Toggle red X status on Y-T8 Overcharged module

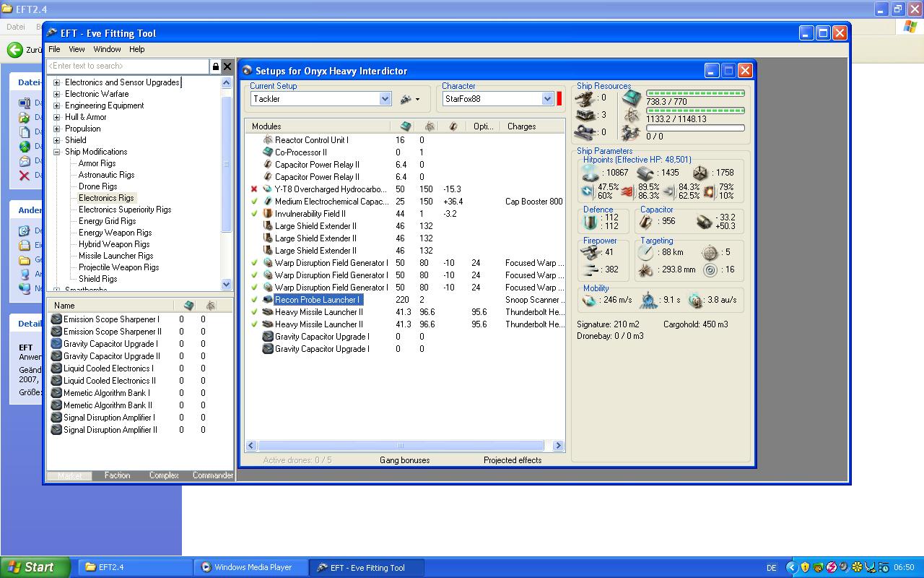[x=254, y=189]
